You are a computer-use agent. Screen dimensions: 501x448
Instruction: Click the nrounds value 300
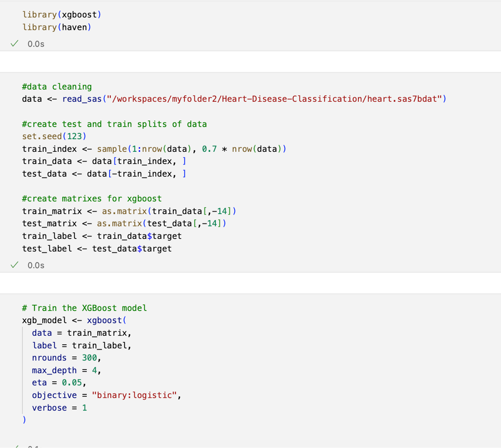pos(89,358)
